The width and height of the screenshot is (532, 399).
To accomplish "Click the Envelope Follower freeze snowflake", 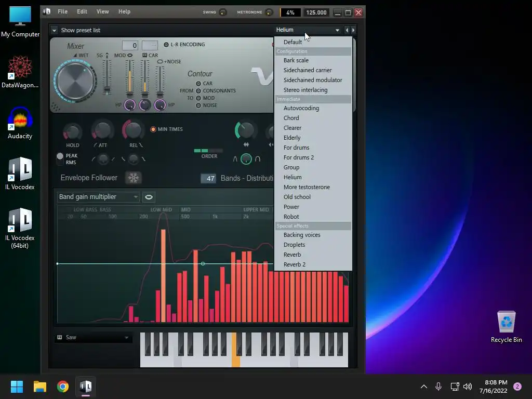I will (x=134, y=178).
